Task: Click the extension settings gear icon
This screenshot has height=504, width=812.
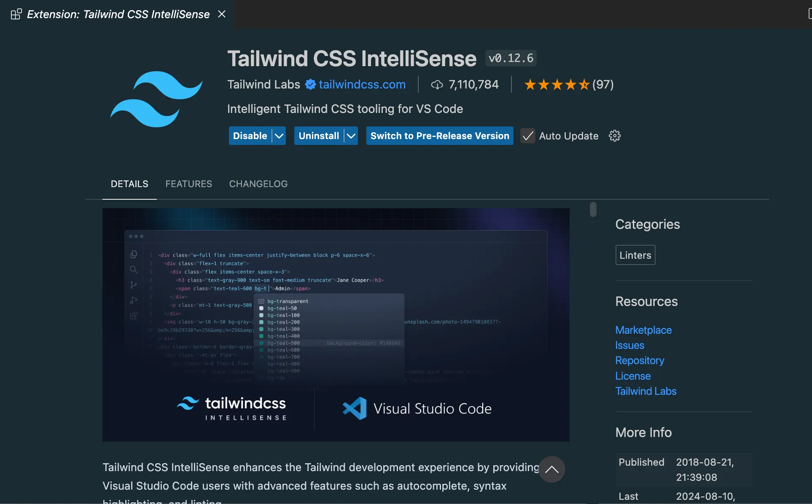Action: (615, 136)
